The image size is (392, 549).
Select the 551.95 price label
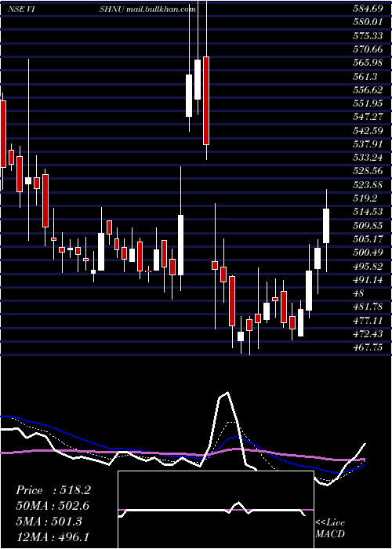pyautogui.click(x=367, y=104)
